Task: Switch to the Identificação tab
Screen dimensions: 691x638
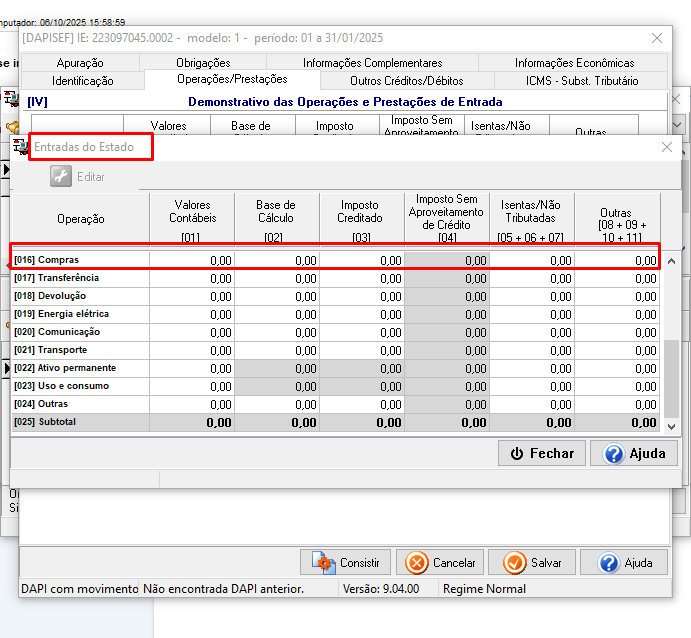Action: coord(83,80)
